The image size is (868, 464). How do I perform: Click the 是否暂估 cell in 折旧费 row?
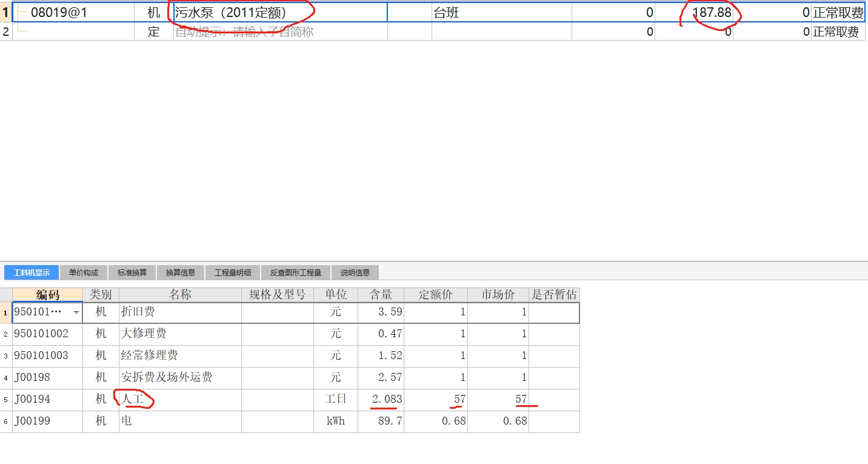pos(554,312)
